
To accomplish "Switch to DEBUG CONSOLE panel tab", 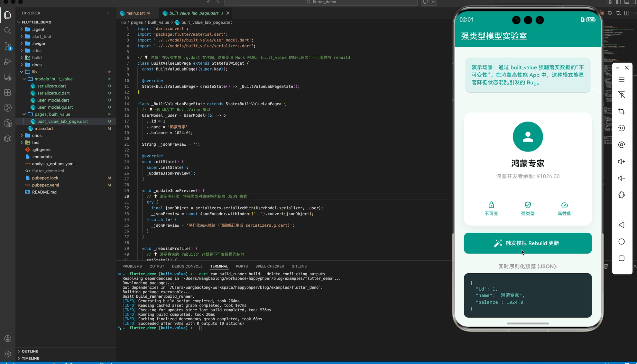I will click(x=187, y=266).
